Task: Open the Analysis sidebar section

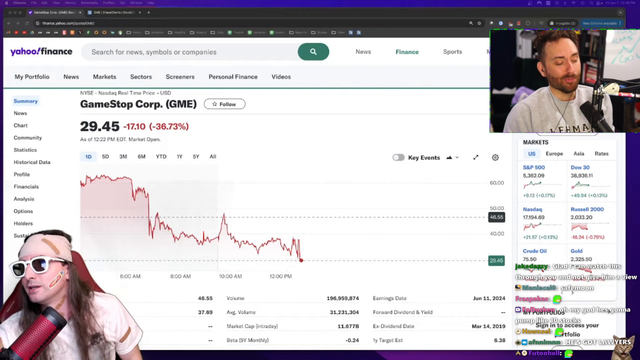Action: point(24,199)
